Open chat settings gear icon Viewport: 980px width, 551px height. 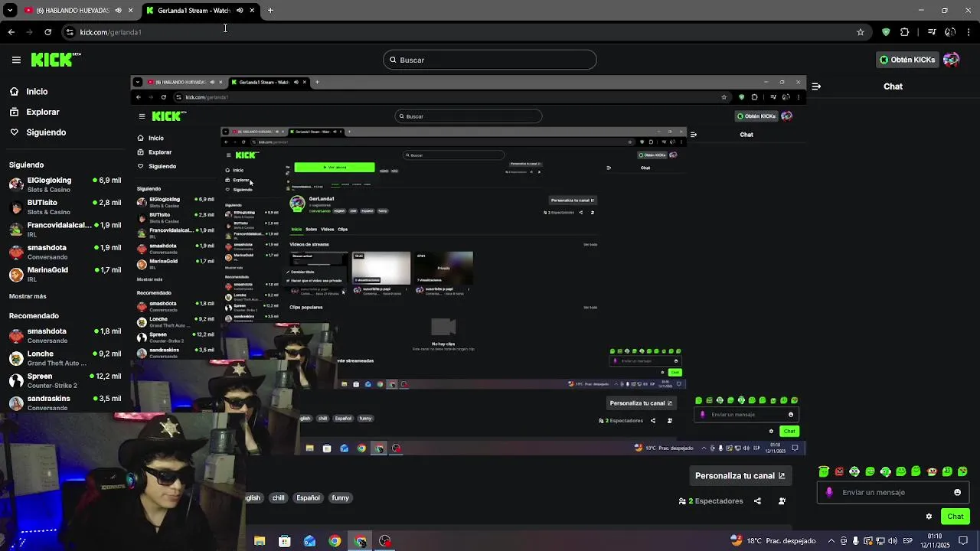[x=929, y=517]
